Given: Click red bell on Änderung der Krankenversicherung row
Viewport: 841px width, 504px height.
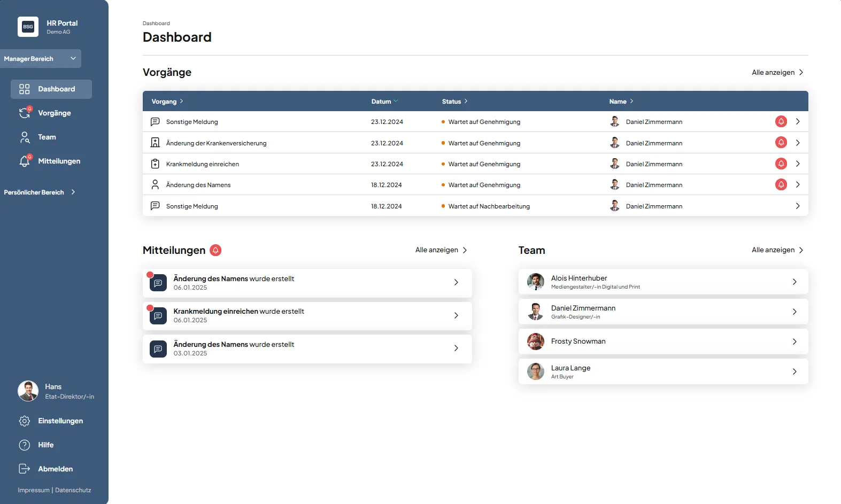Looking at the screenshot, I should [781, 143].
